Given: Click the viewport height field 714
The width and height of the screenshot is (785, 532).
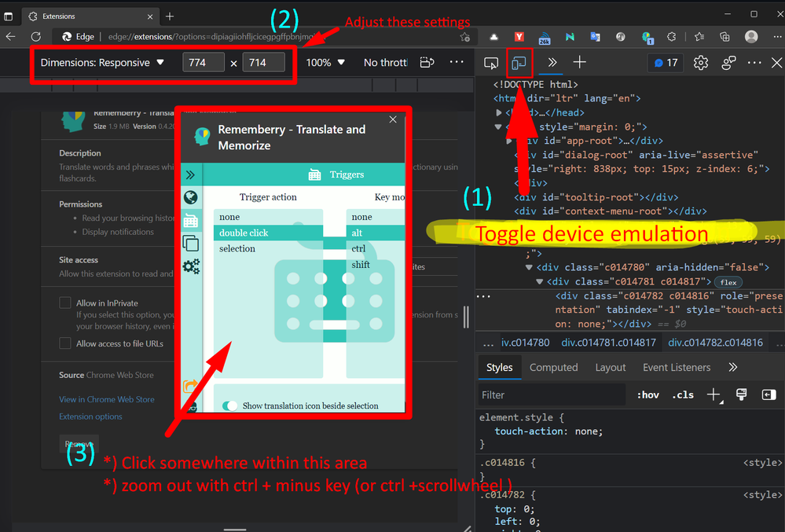Looking at the screenshot, I should pos(264,63).
